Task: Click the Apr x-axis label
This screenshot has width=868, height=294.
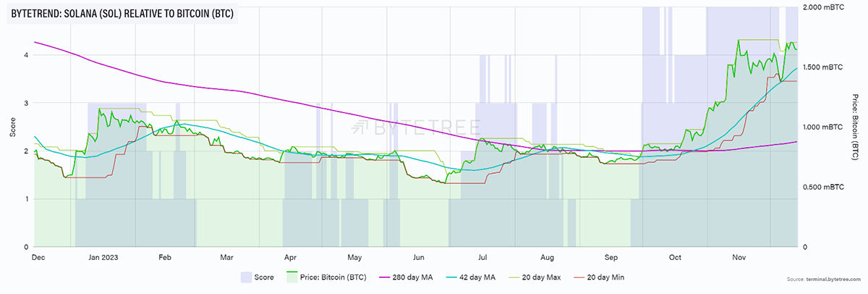Action: pos(290,256)
